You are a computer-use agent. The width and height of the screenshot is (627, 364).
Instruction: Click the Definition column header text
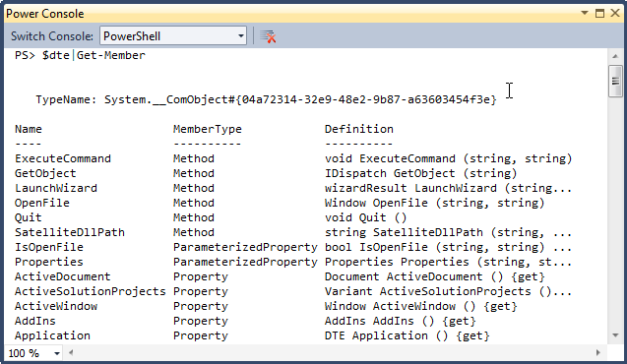click(358, 129)
